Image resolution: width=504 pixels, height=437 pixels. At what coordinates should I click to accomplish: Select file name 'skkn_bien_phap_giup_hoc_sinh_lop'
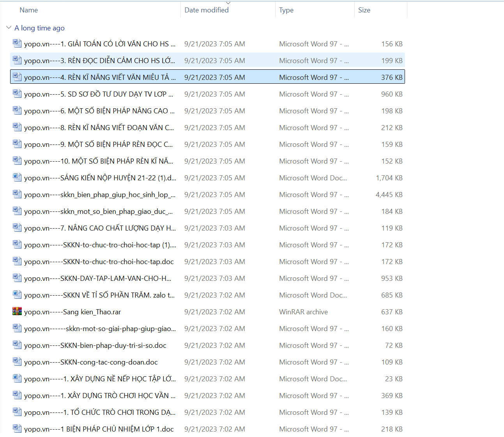(100, 195)
